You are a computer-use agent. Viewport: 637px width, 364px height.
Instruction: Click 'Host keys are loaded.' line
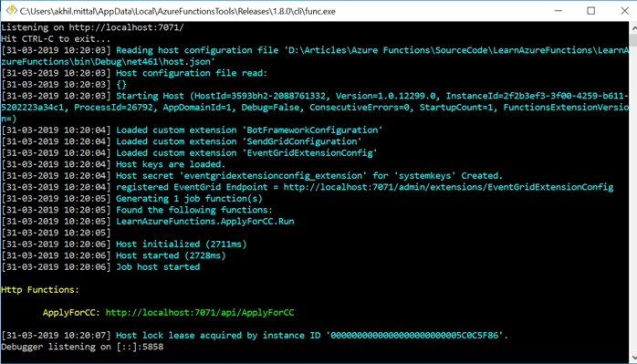point(113,164)
